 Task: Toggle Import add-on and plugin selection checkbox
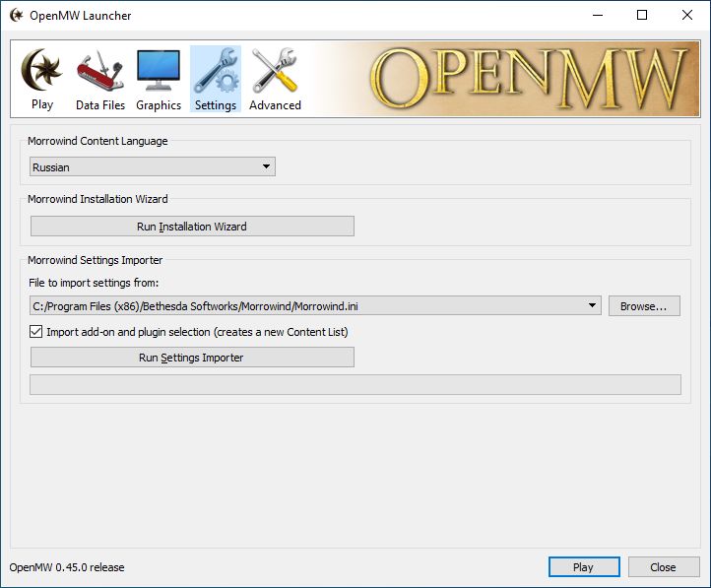[x=36, y=332]
